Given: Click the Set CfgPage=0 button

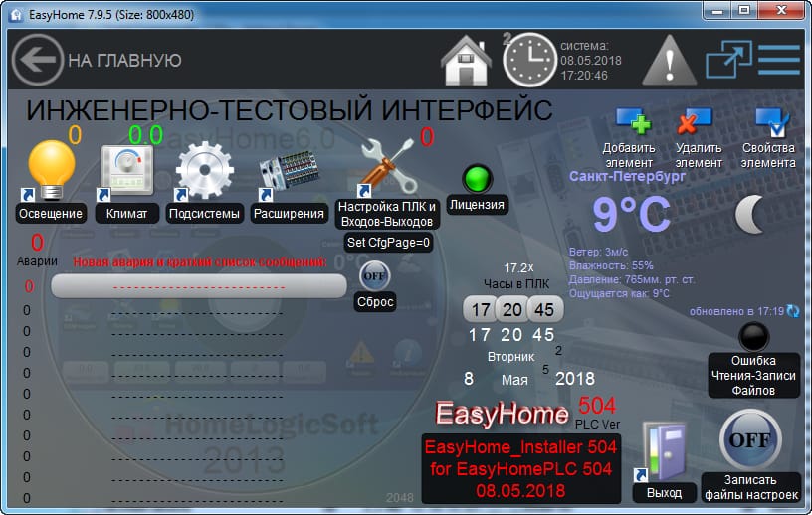Looking at the screenshot, I should click(388, 243).
